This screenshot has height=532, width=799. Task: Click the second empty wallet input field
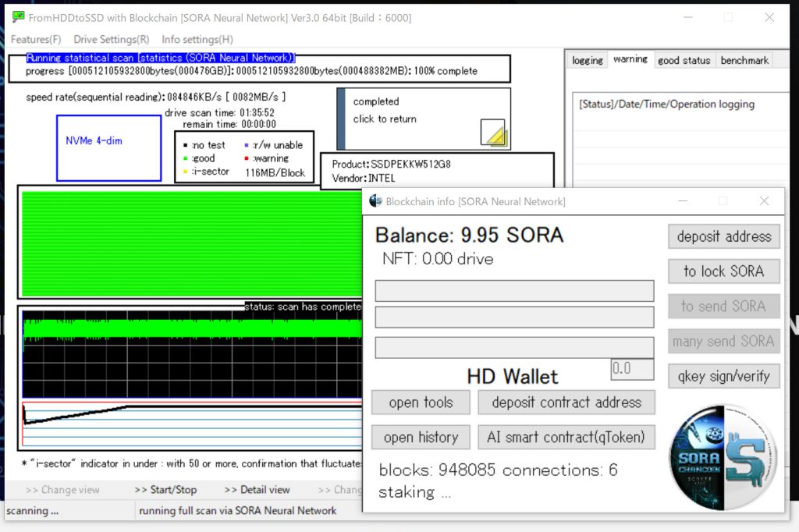pyautogui.click(x=514, y=317)
